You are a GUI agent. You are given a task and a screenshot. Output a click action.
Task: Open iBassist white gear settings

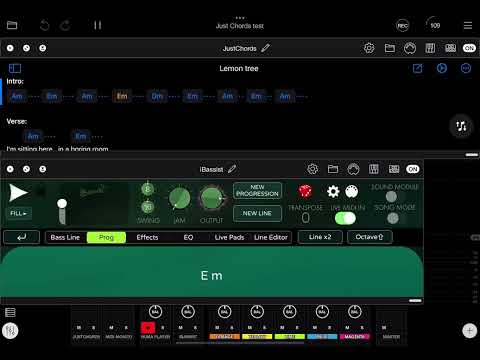(x=333, y=192)
